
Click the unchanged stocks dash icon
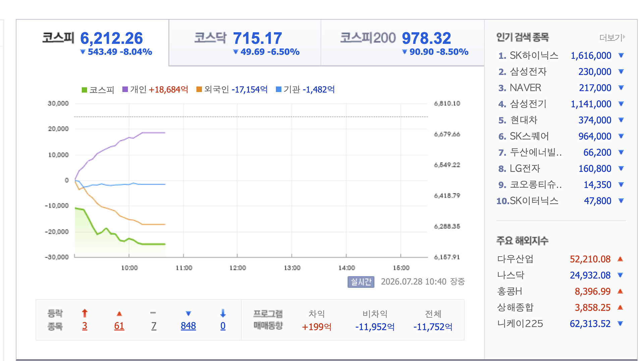point(153,313)
